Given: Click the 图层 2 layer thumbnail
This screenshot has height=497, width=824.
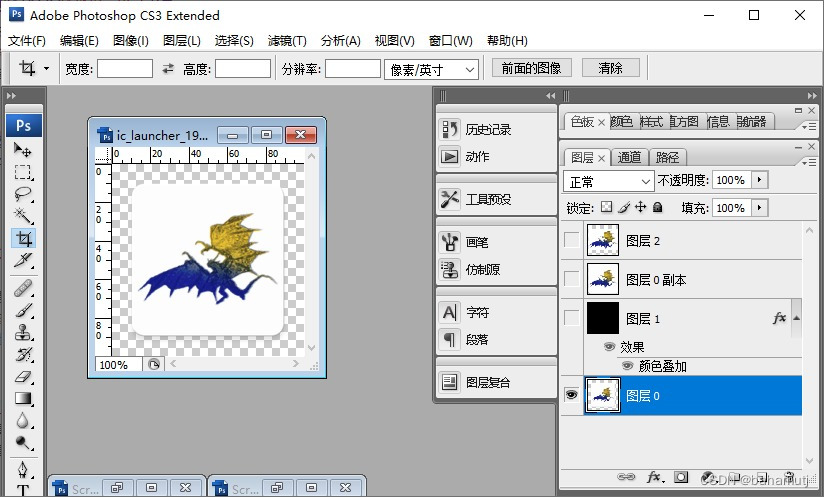Looking at the screenshot, I should tap(603, 240).
